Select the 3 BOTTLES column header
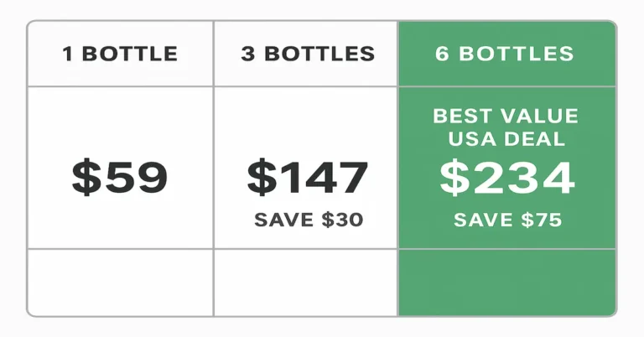644x337 pixels. pyautogui.click(x=307, y=54)
